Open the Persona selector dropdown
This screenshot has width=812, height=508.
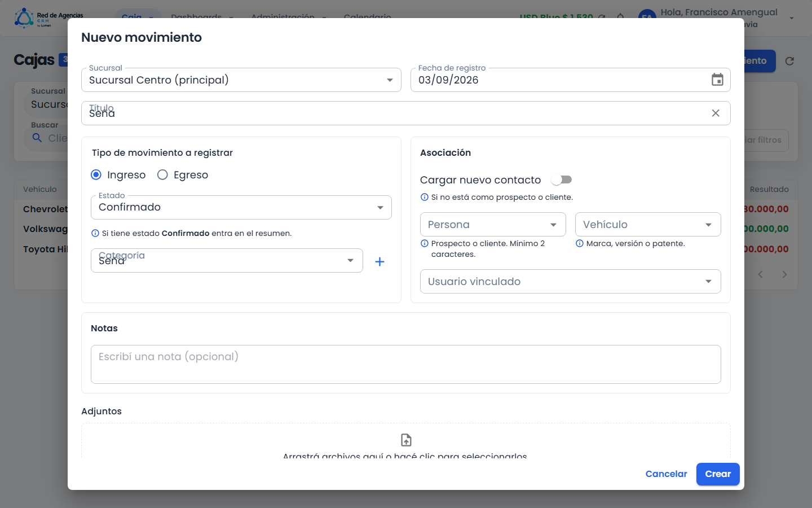pyautogui.click(x=493, y=224)
